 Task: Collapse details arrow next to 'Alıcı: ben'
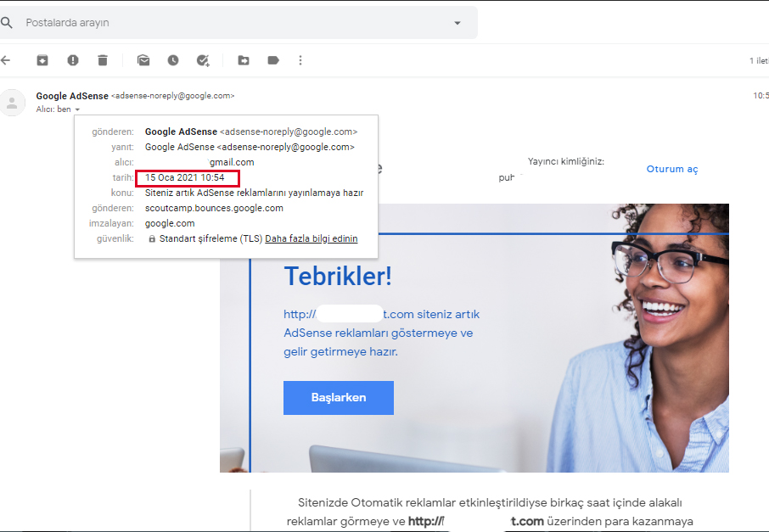77,109
